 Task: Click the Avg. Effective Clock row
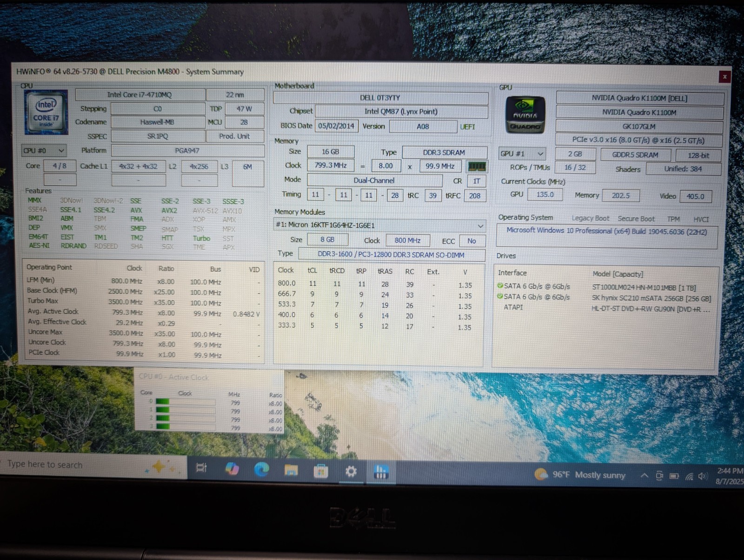(x=144, y=322)
